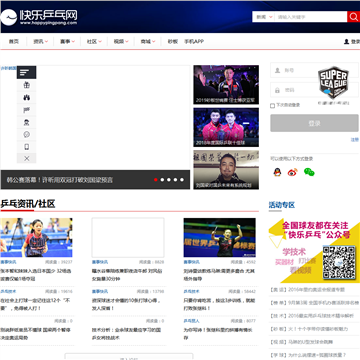Click the gray 登录 login button
The height and width of the screenshot is (360, 360).
pyautogui.click(x=314, y=123)
